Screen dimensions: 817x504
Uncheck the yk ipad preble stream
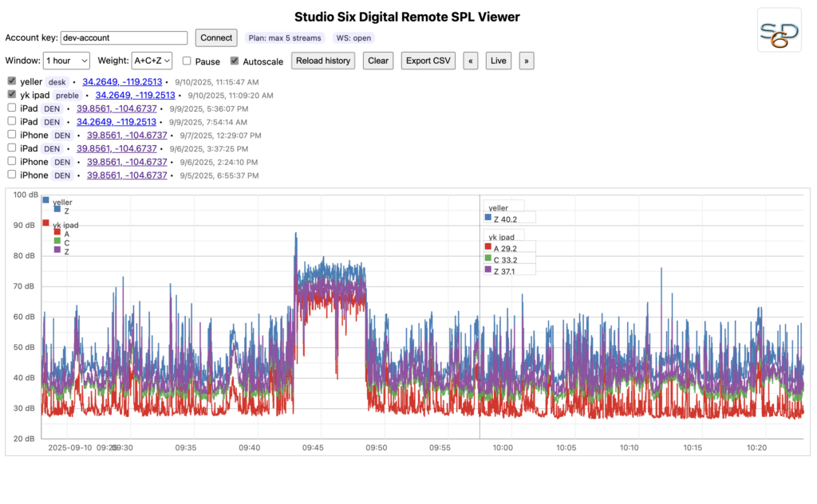tap(11, 94)
